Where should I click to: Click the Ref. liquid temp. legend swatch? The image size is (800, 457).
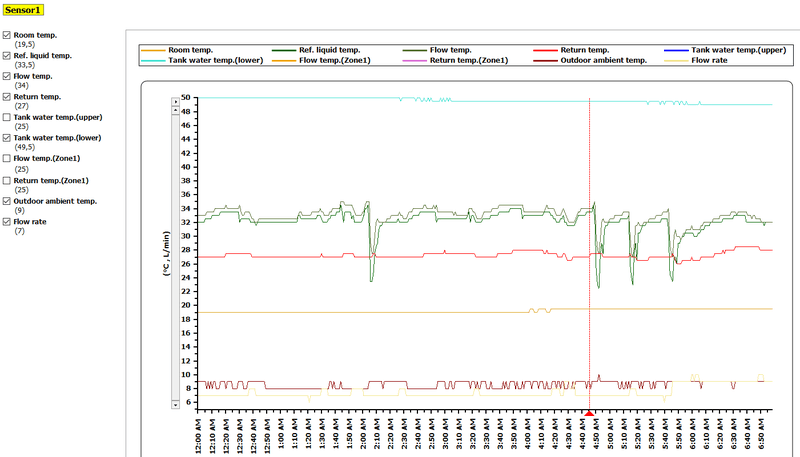click(x=284, y=50)
